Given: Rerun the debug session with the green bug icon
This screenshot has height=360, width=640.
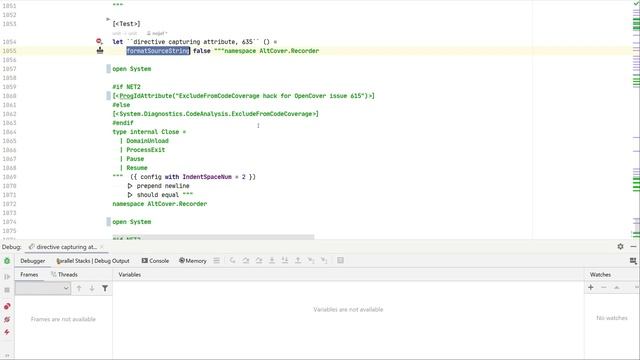Looking at the screenshot, I should [x=7, y=261].
